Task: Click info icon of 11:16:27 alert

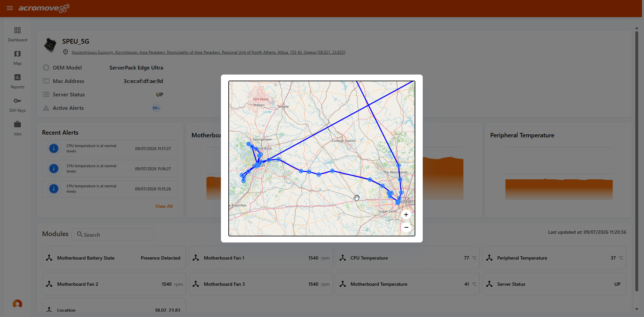Action: pos(54,169)
